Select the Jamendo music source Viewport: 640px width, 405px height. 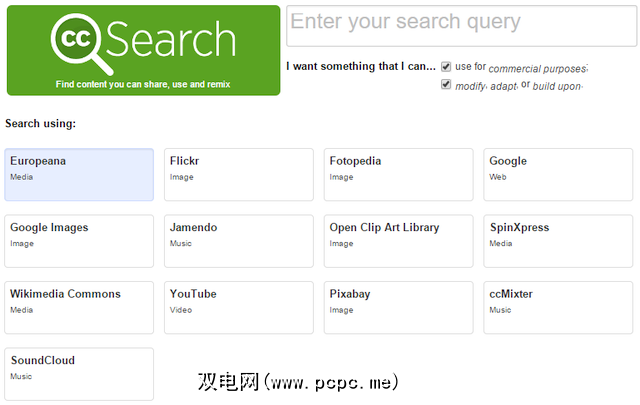(x=239, y=241)
